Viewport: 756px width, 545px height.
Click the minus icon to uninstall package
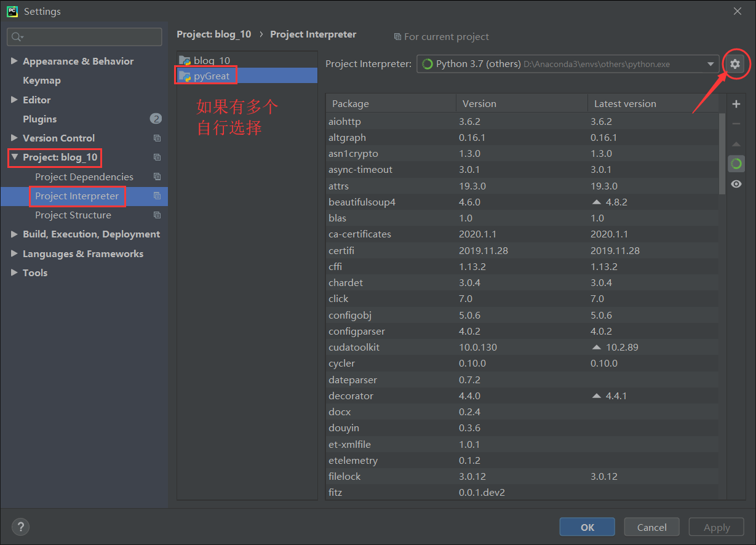[x=736, y=124]
